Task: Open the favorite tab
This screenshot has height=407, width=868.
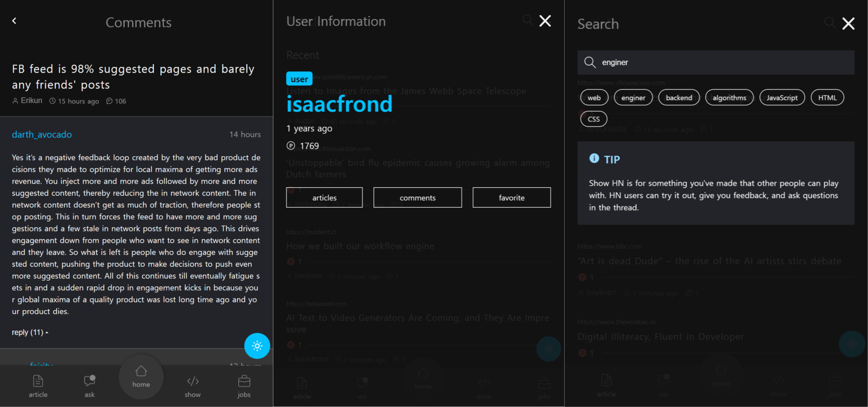Action: click(511, 197)
